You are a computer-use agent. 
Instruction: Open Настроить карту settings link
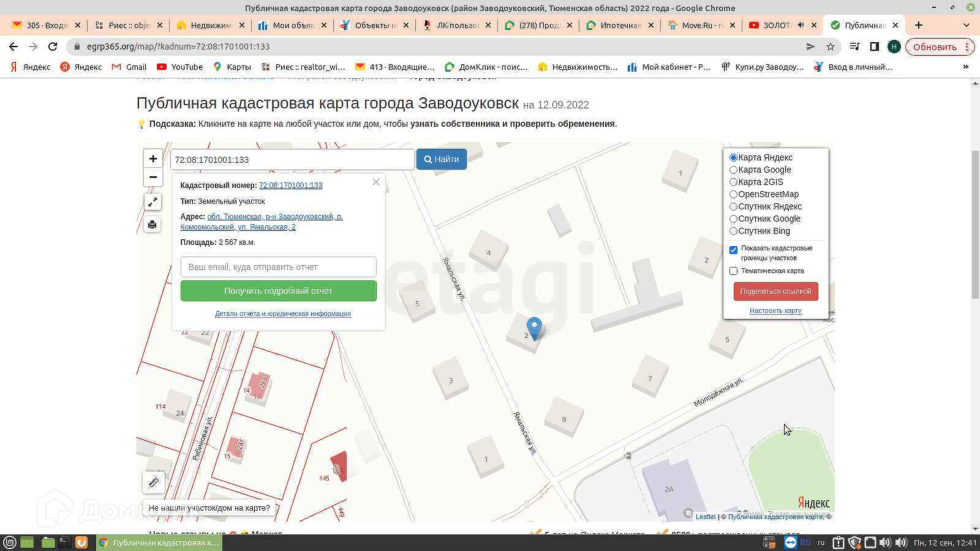tap(775, 310)
